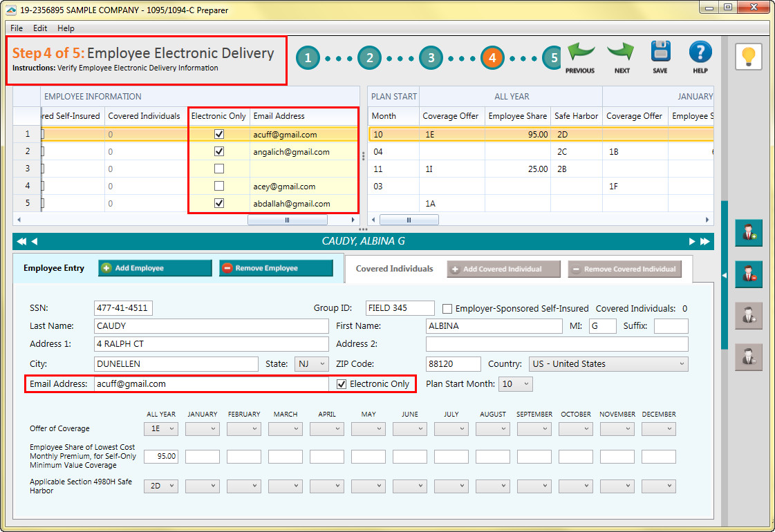Go to the next step with the Next arrow
The width and height of the screenshot is (775, 532).
pyautogui.click(x=620, y=54)
